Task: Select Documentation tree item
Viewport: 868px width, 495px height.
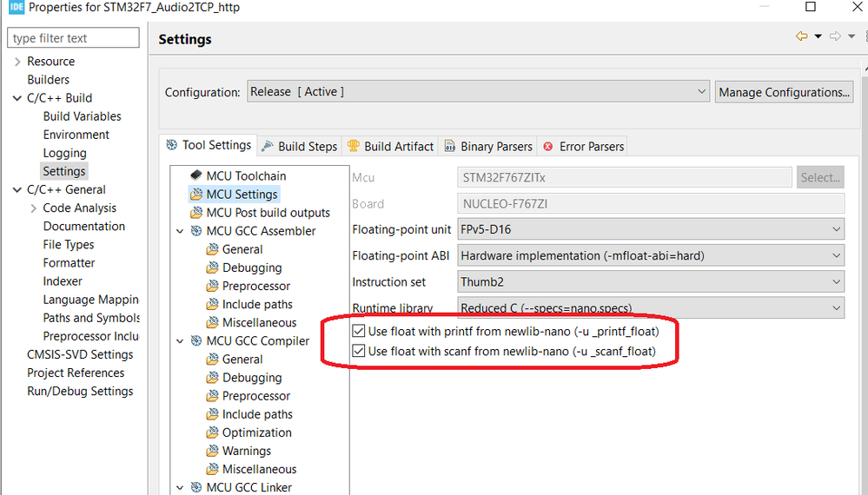Action: pyautogui.click(x=84, y=226)
